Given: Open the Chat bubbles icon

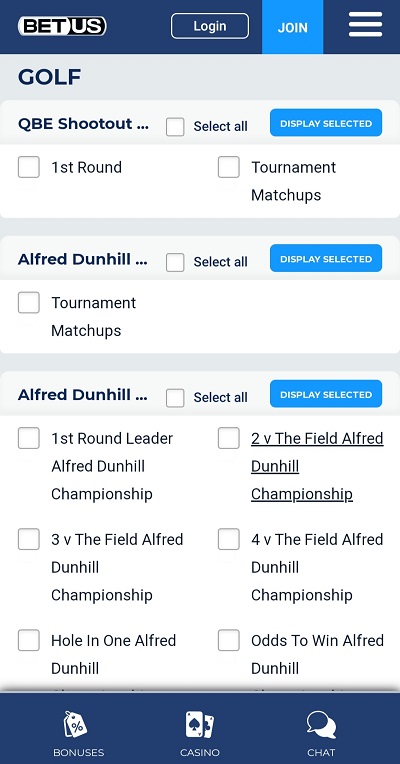Looking at the screenshot, I should [x=322, y=725].
